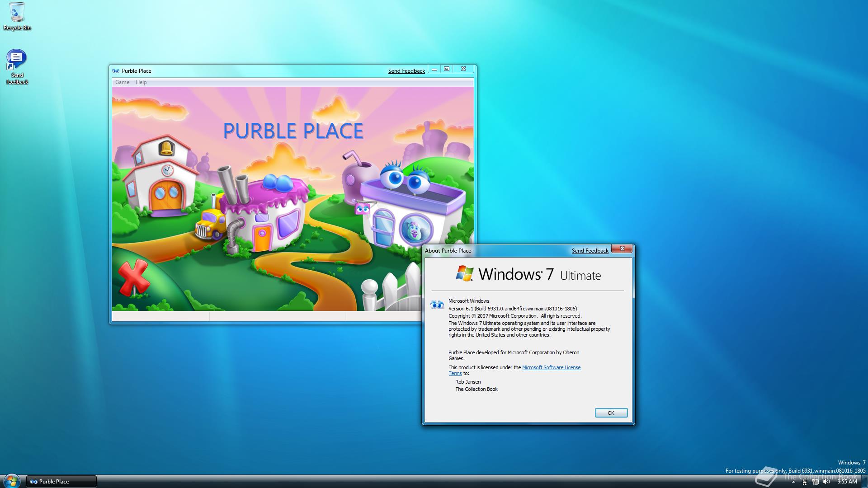Viewport: 868px width, 488px height.
Task: Minimize the Purble Place window
Action: (x=434, y=69)
